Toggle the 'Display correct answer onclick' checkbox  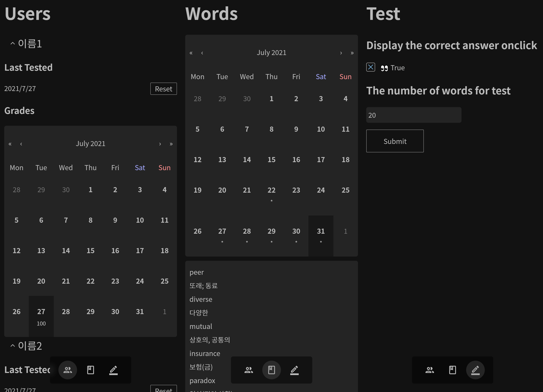tap(370, 67)
